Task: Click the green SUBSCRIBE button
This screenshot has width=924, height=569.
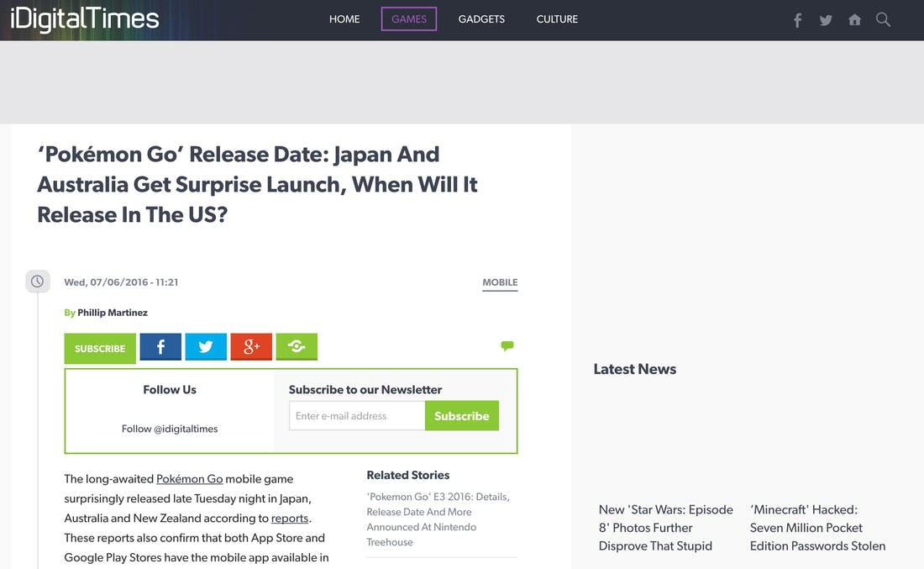Action: point(100,349)
